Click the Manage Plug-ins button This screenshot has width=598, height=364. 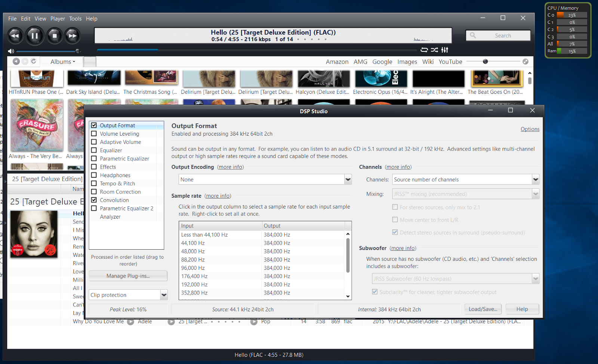[x=128, y=276]
